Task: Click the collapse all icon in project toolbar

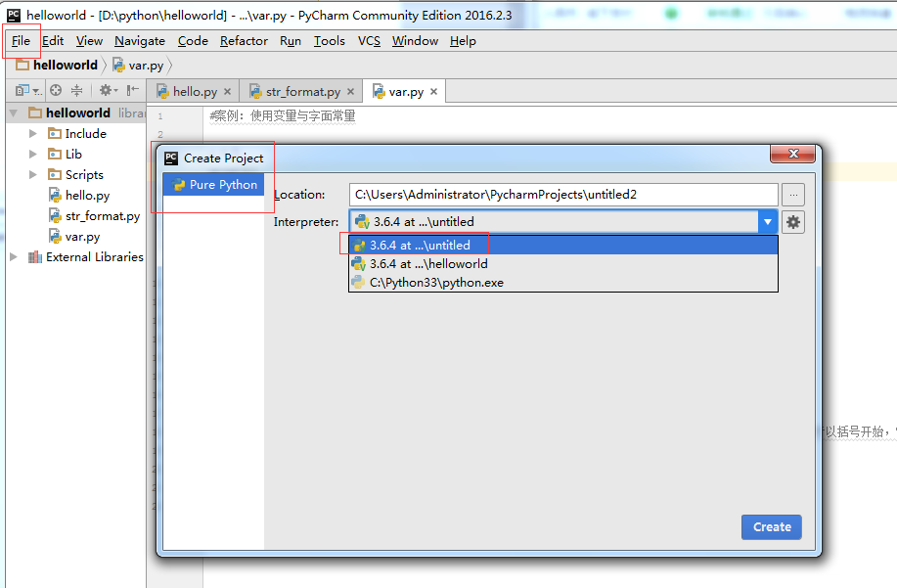Action: tap(76, 90)
